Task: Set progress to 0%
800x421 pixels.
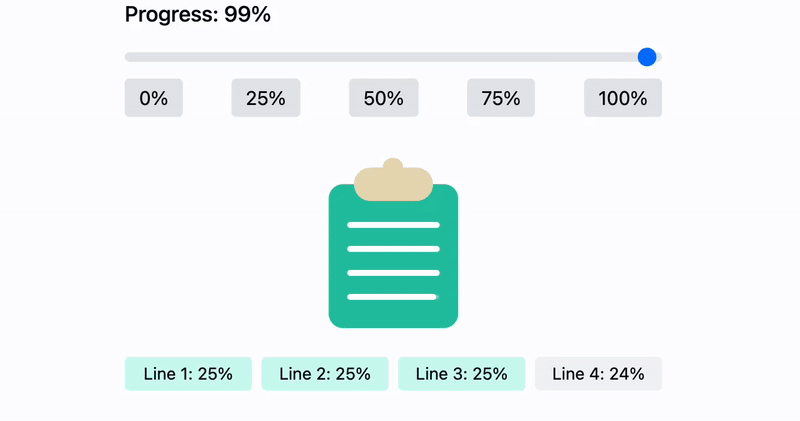Action: coord(153,98)
